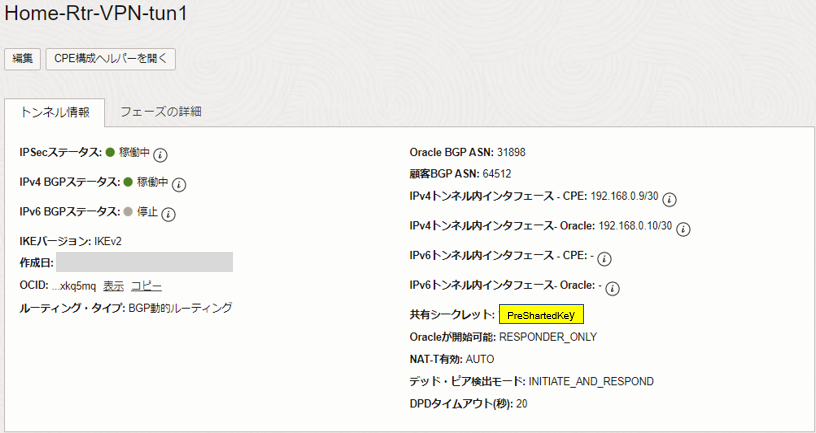Screen dimensions: 816x433
Task: Click info icon for IPv6 CPE tunnel interface
Action: pyautogui.click(x=604, y=259)
